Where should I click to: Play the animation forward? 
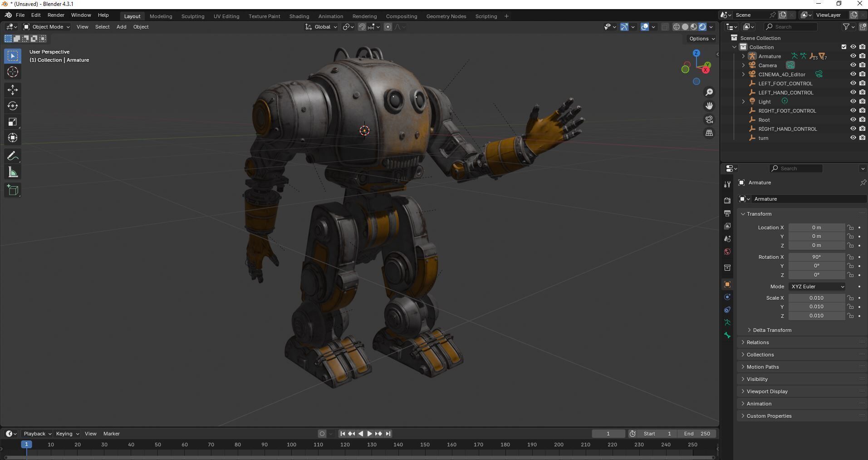pyautogui.click(x=369, y=434)
